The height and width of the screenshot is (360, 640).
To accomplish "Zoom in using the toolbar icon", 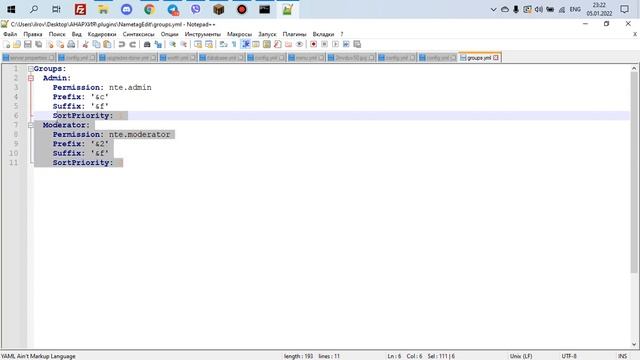I will click(173, 44).
